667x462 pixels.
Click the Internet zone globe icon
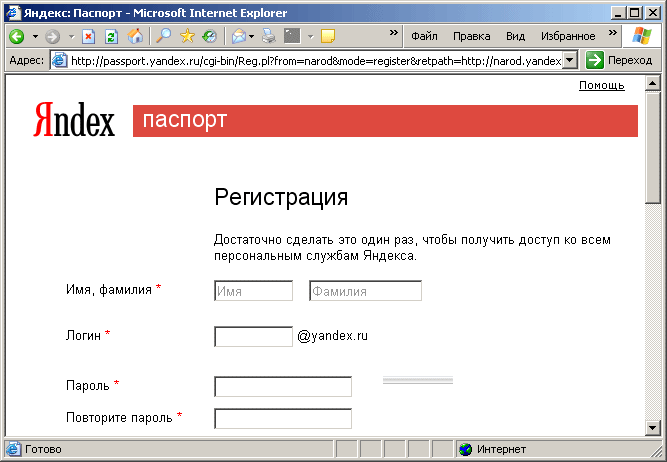point(466,449)
